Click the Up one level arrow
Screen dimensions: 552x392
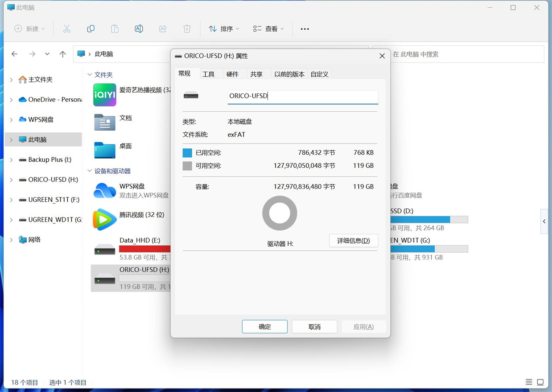(63, 54)
